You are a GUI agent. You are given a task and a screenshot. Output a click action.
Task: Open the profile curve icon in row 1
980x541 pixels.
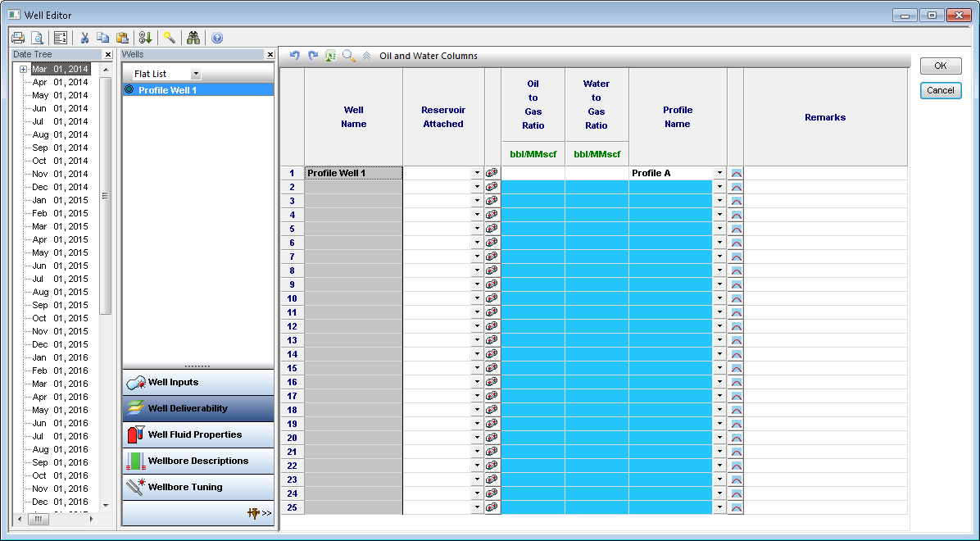pyautogui.click(x=736, y=174)
